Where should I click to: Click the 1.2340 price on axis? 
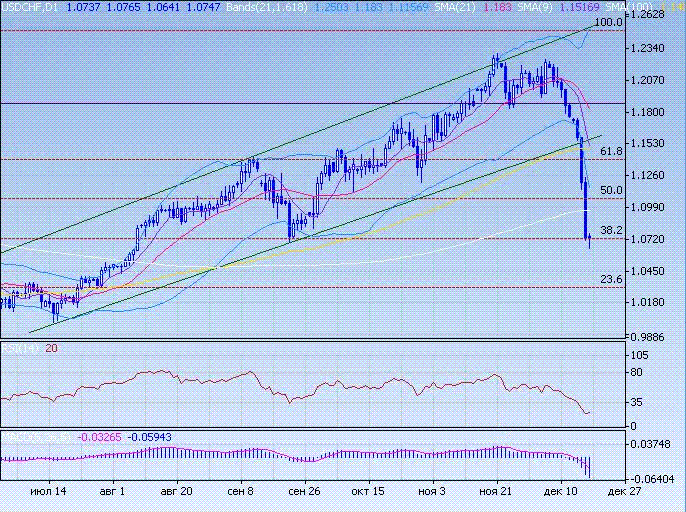pos(651,48)
